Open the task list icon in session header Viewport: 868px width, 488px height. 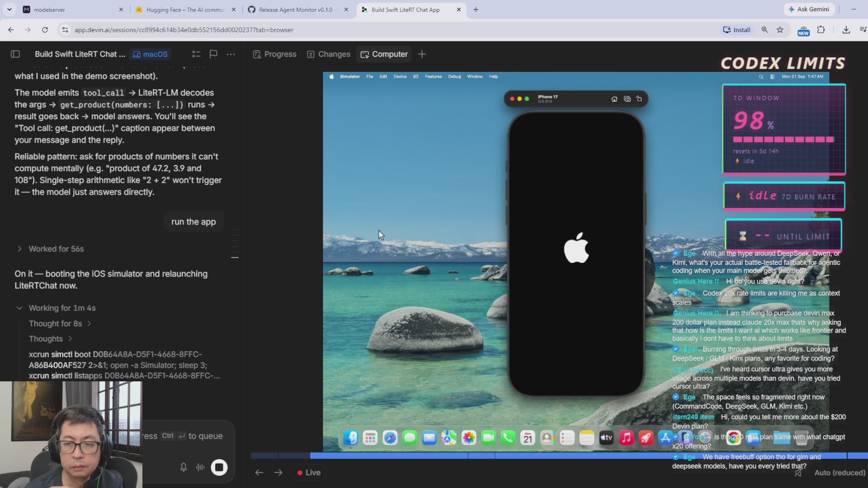[x=196, y=54]
